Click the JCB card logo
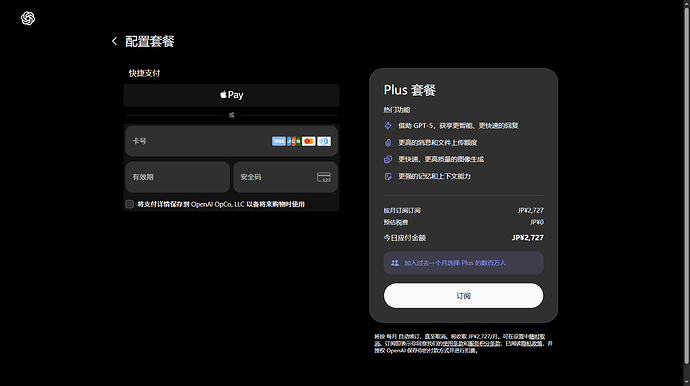Viewport: 690px width, 386px height. point(294,141)
